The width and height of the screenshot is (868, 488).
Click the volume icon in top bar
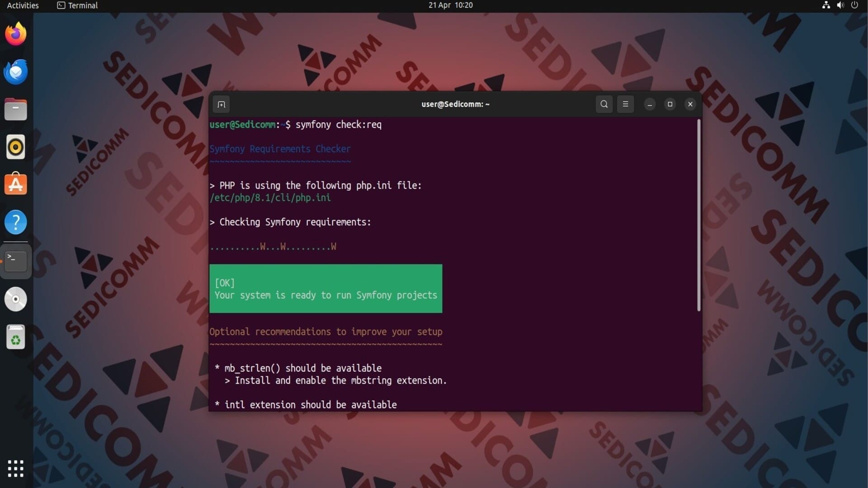coord(840,5)
